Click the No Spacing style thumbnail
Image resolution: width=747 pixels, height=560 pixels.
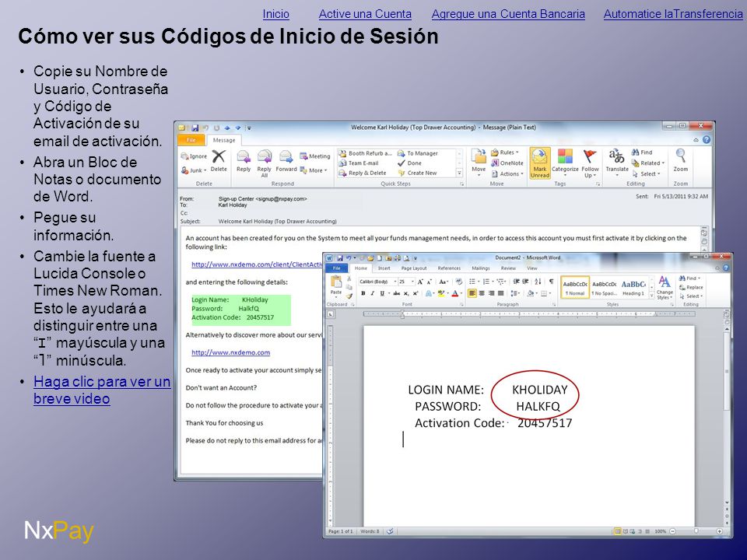604,288
